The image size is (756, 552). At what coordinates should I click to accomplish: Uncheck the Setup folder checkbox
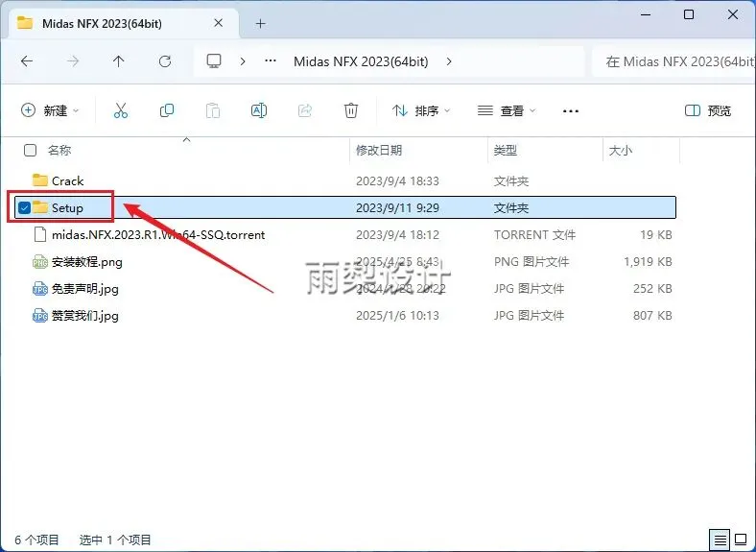(x=24, y=208)
